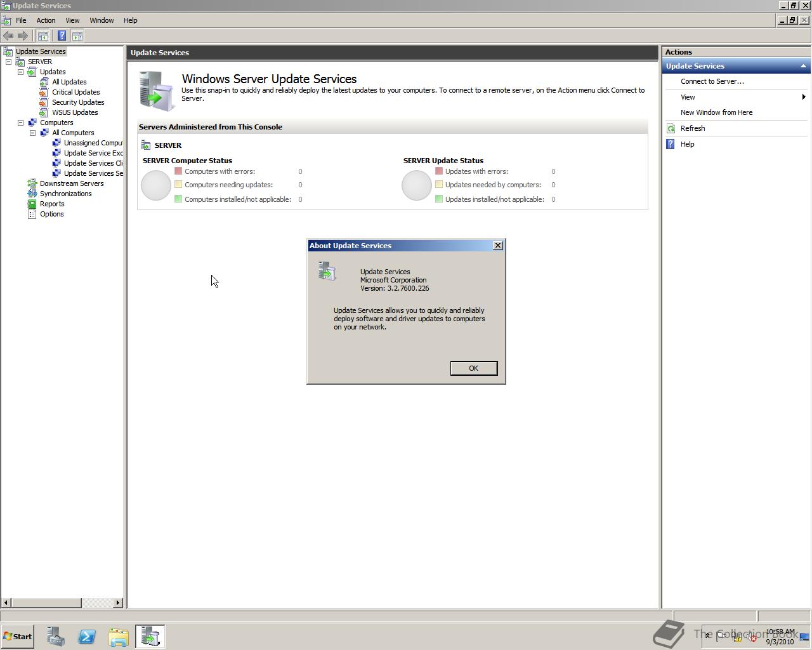Open the File menu
This screenshot has width=812, height=650.
tap(21, 20)
